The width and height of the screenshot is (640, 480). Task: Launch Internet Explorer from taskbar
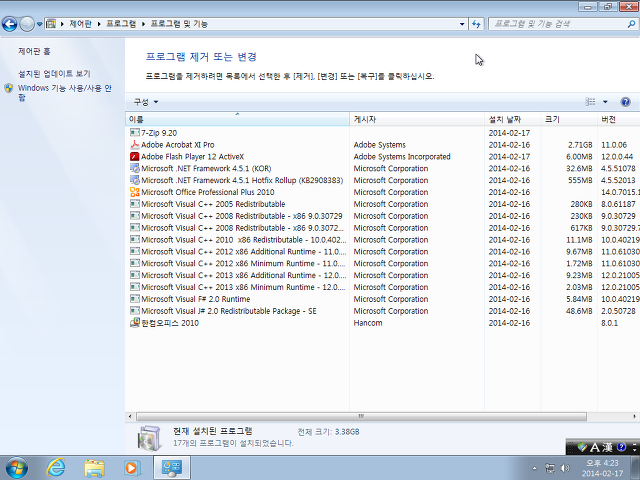point(56,468)
